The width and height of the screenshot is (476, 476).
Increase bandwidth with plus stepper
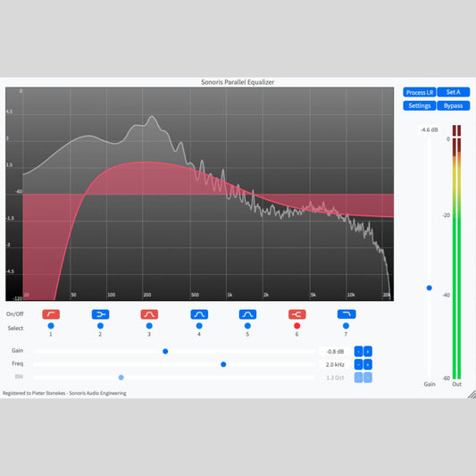tap(368, 378)
